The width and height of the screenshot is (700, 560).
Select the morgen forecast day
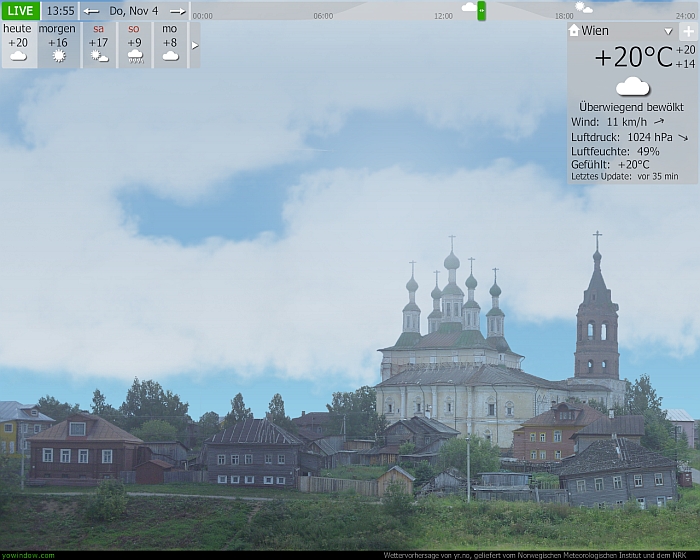58,45
